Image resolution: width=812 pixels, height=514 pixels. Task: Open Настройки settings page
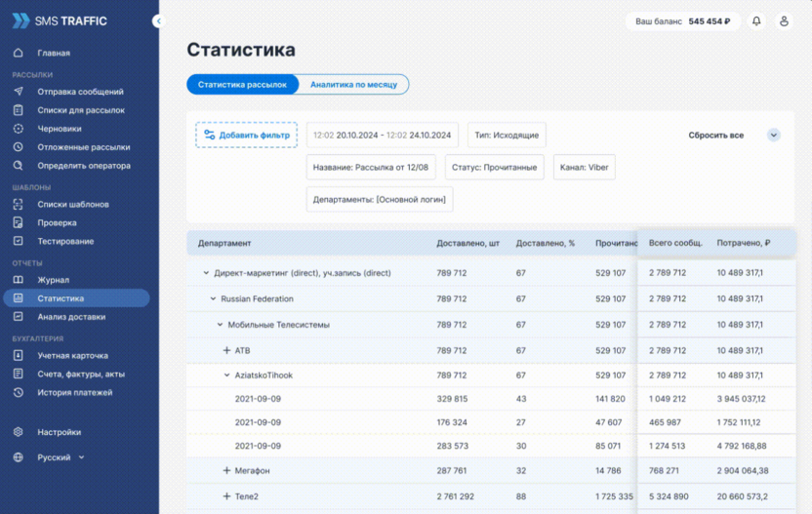pyautogui.click(x=59, y=432)
